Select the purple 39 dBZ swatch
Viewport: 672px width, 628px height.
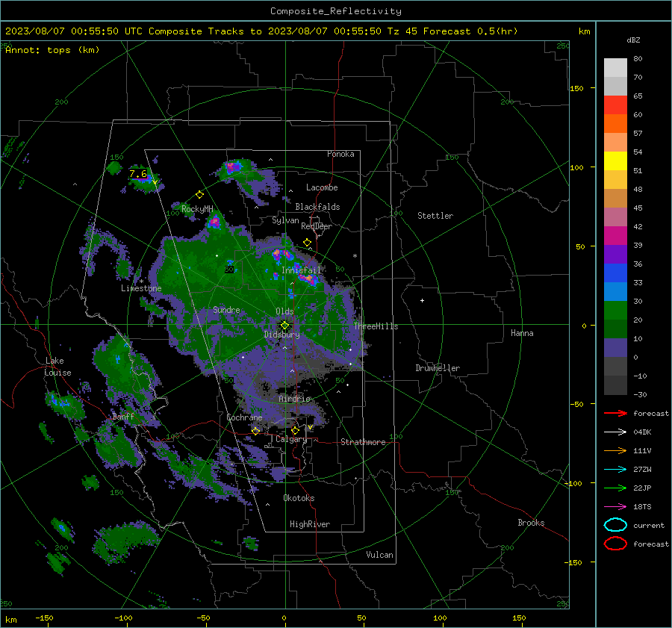click(615, 254)
